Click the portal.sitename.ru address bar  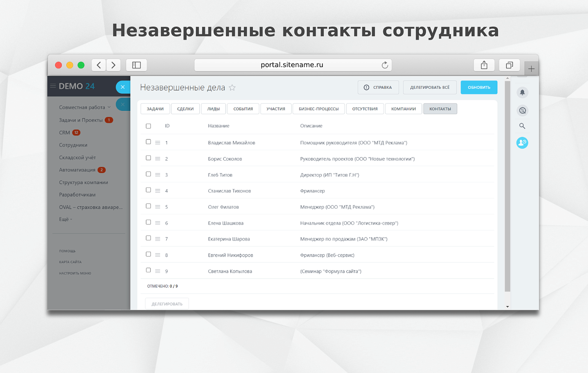292,65
